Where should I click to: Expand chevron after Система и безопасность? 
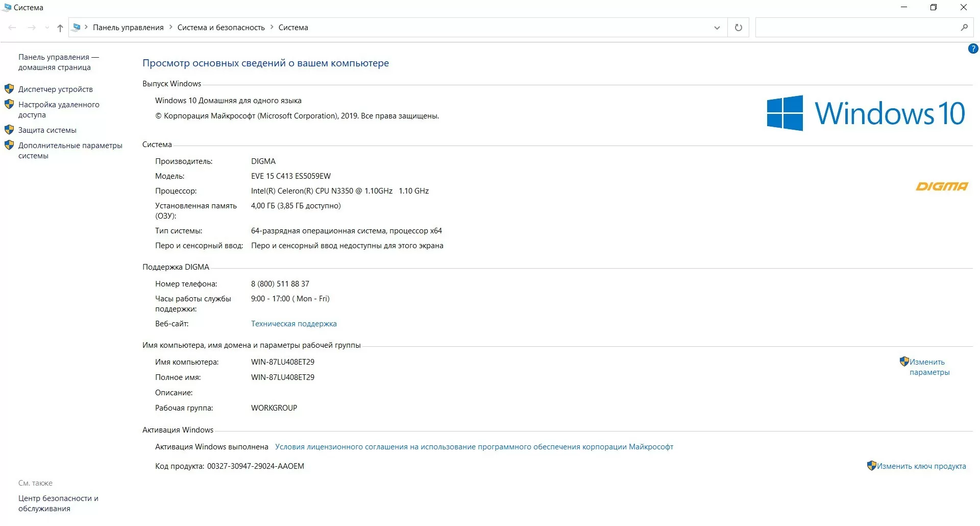(x=272, y=27)
